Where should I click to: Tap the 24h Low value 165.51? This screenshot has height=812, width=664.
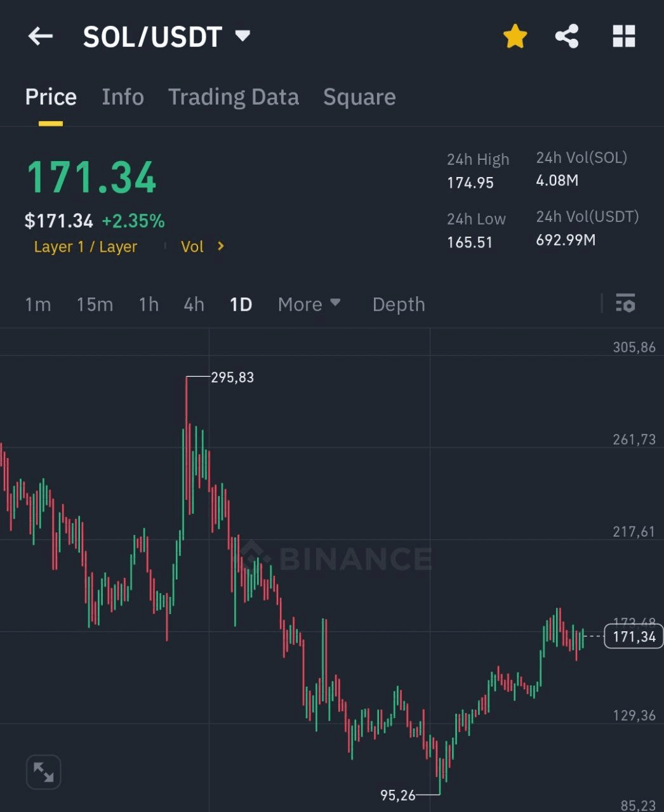coord(470,242)
